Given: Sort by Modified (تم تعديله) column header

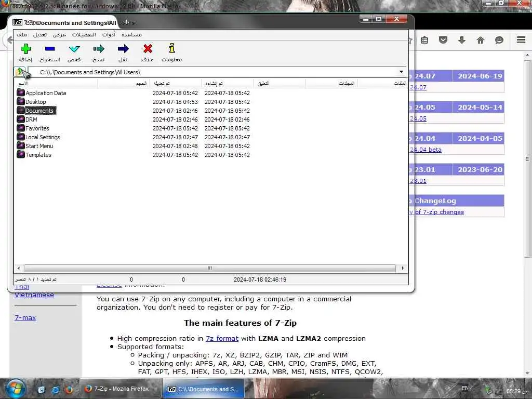Looking at the screenshot, I should [176, 83].
